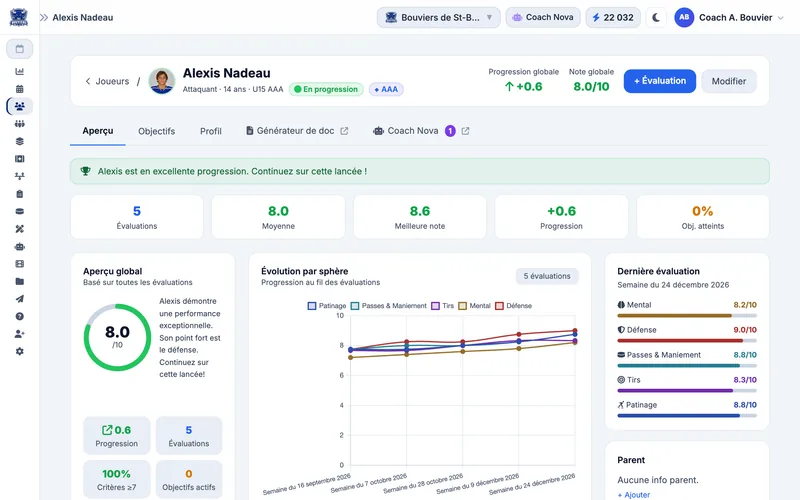Click external link icon next to Générateur de doc

(344, 131)
